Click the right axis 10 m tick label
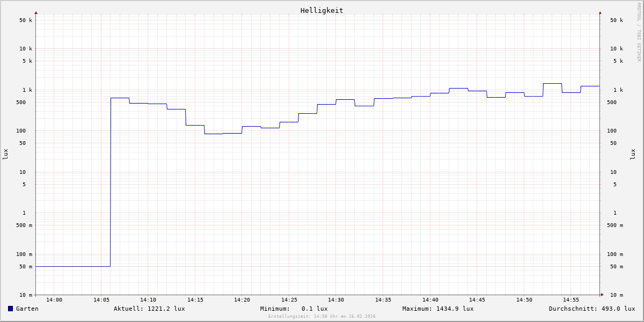 click(617, 295)
